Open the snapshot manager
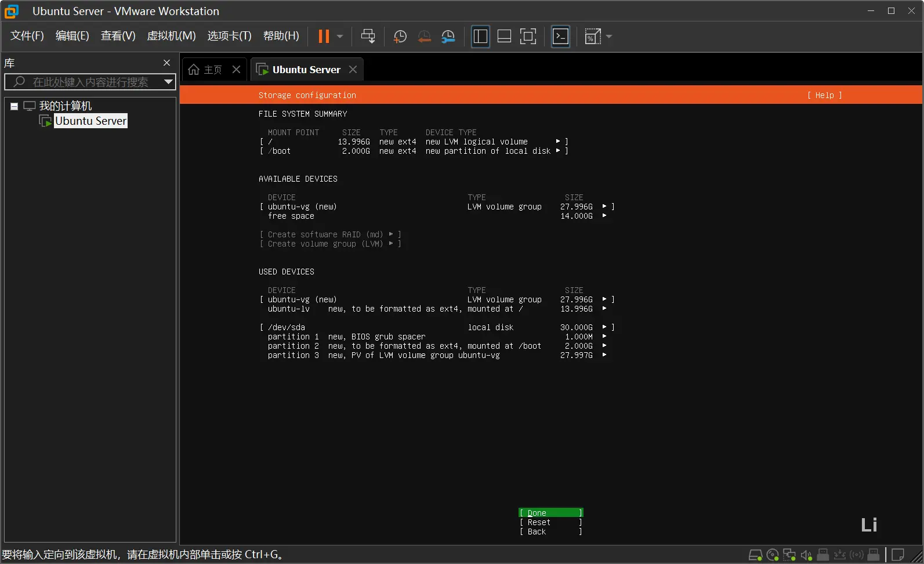This screenshot has height=564, width=924. pos(448,37)
